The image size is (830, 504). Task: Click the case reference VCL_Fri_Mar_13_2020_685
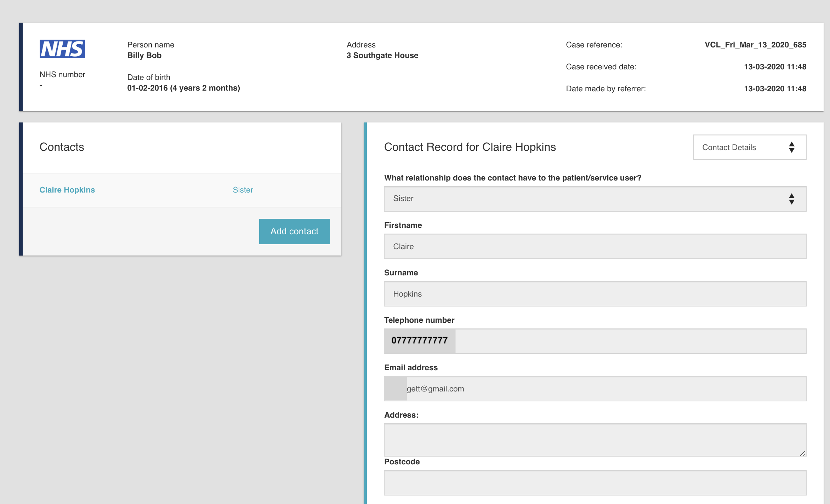[755, 45]
